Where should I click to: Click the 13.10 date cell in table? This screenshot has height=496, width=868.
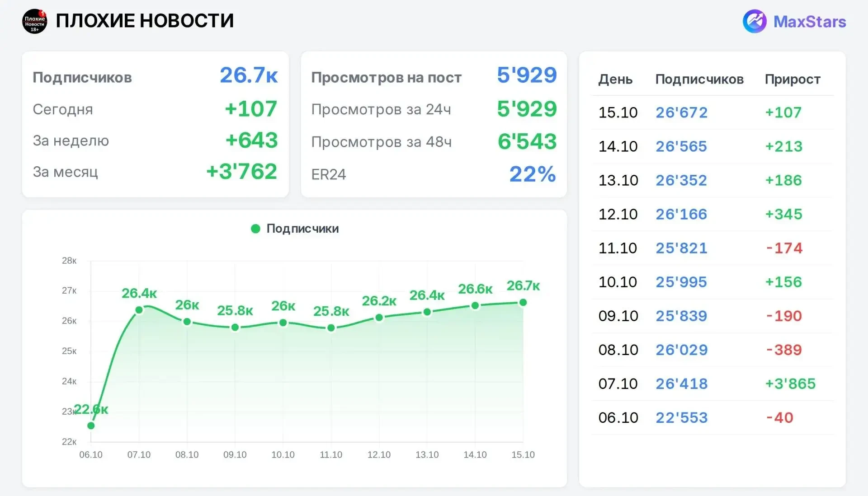click(x=618, y=180)
